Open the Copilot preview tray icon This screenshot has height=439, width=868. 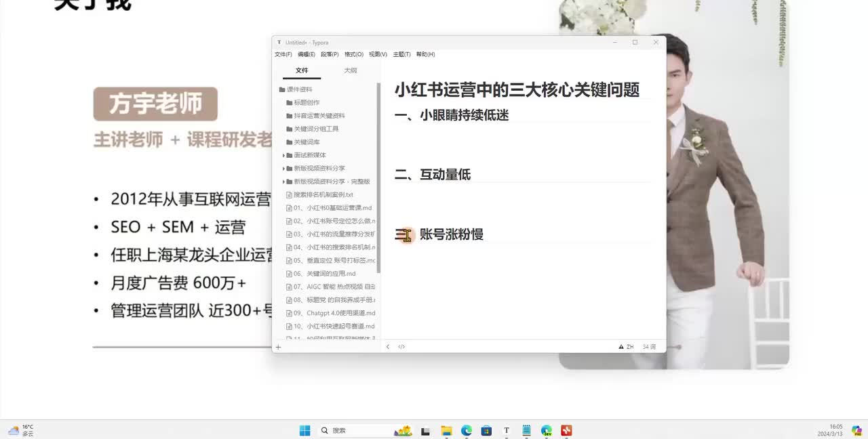click(856, 430)
